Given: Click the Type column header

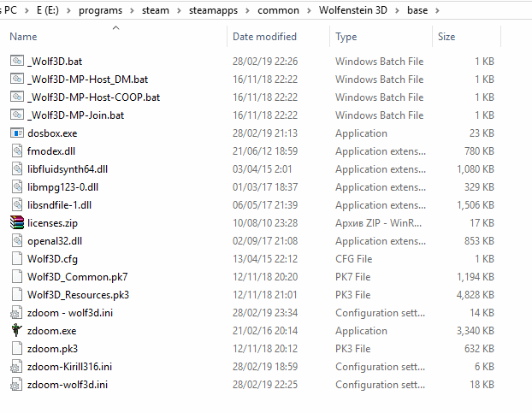Looking at the screenshot, I should (x=346, y=37).
